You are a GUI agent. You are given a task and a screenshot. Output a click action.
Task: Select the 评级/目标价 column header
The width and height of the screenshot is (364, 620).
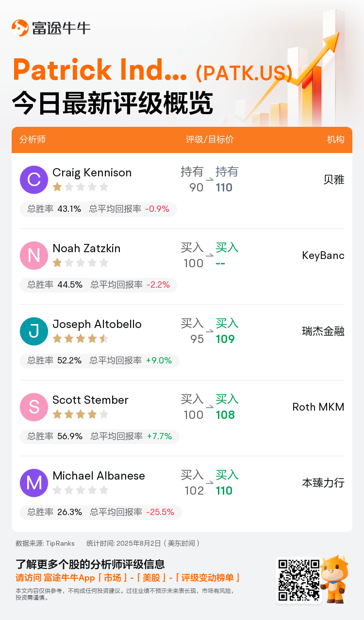pos(210,139)
